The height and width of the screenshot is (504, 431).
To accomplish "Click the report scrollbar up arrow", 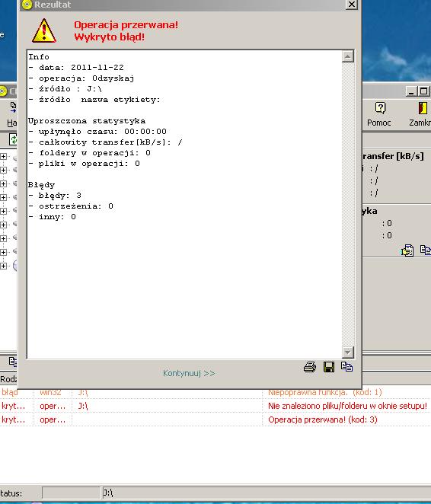I will [x=348, y=56].
